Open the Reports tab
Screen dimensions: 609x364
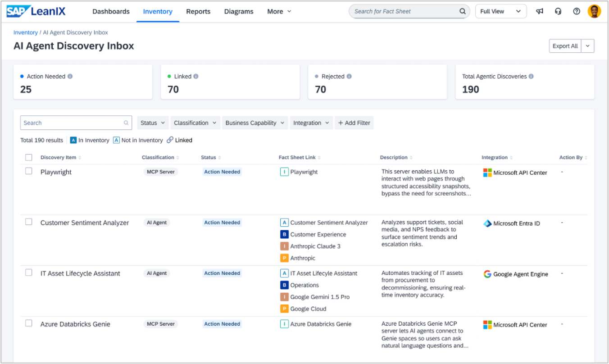pyautogui.click(x=198, y=11)
